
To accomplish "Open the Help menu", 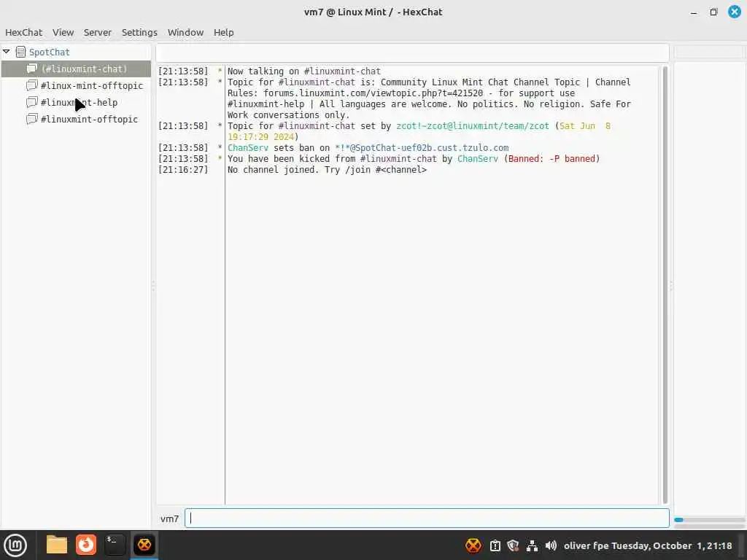I will pos(223,32).
